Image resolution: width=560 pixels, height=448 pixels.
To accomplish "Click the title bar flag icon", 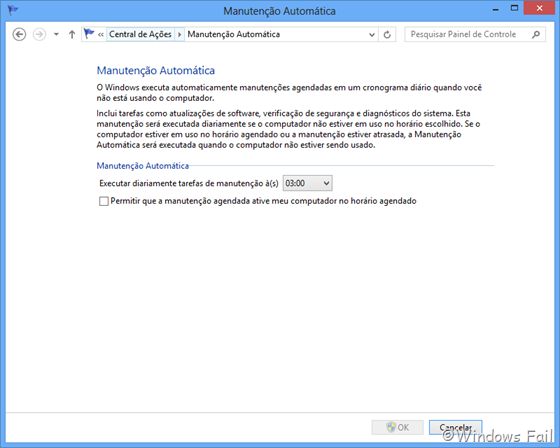I will 12,10.
